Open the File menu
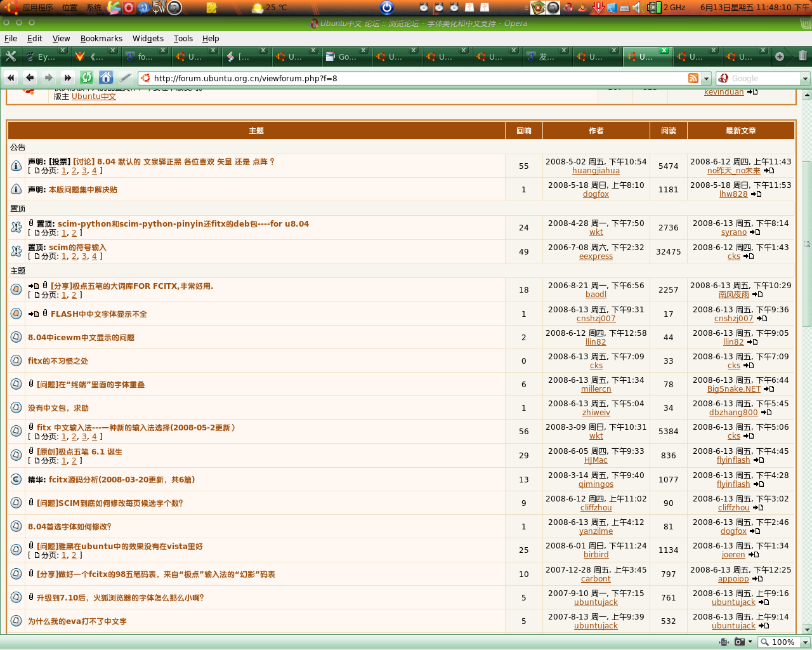Viewport: 812px width, 650px height. point(11,38)
